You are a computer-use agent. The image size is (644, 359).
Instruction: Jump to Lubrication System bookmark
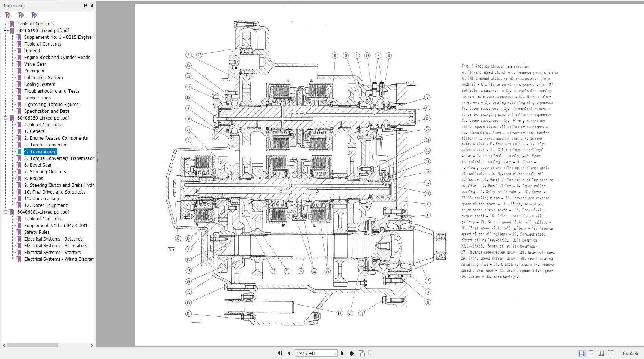tap(43, 77)
